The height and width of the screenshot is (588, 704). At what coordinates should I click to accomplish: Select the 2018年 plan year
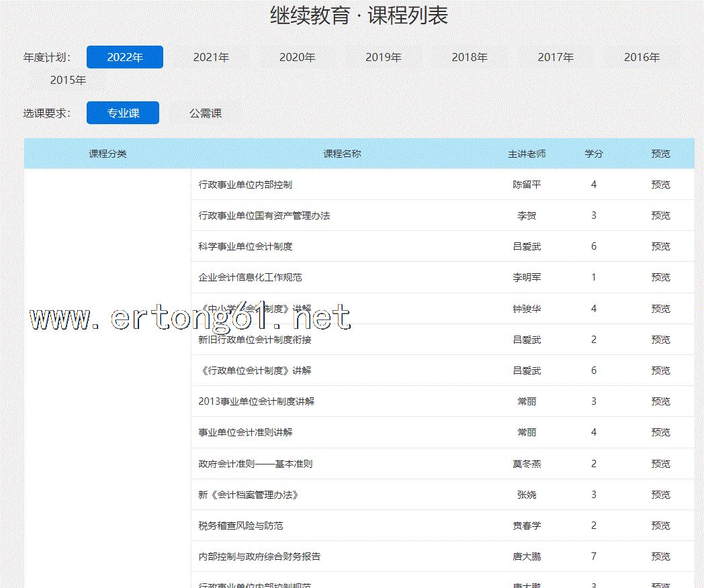tap(469, 57)
